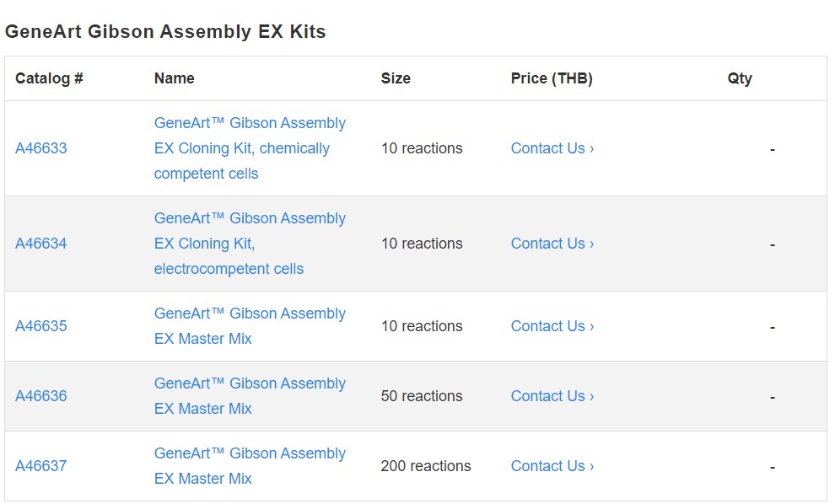Open catalog number A46633 link

[41, 148]
